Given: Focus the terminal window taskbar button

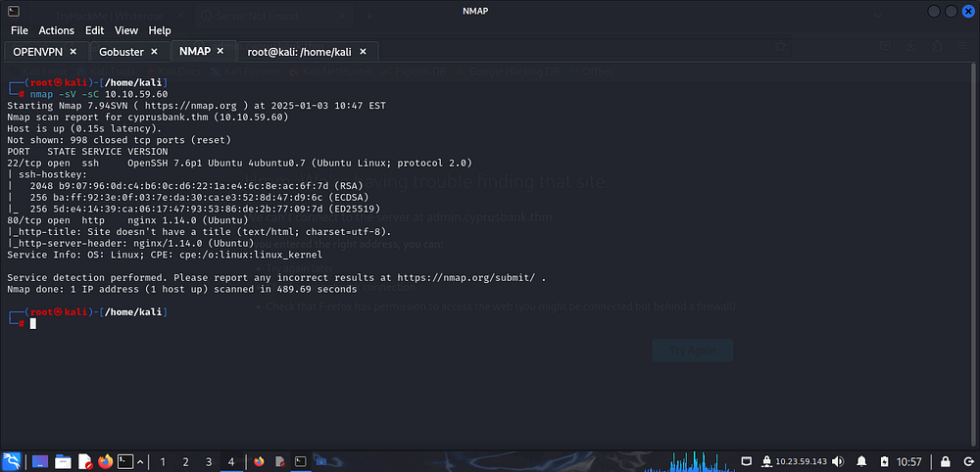Looking at the screenshot, I should (x=301, y=461).
